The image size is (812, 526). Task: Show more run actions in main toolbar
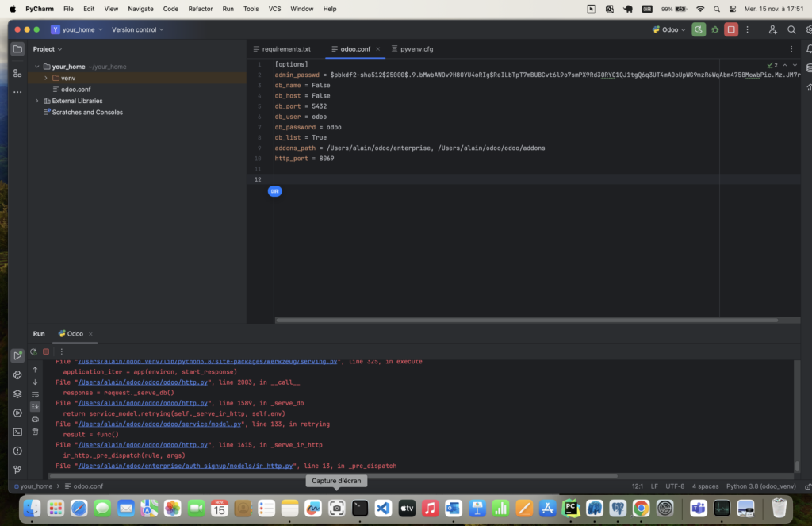tap(747, 29)
